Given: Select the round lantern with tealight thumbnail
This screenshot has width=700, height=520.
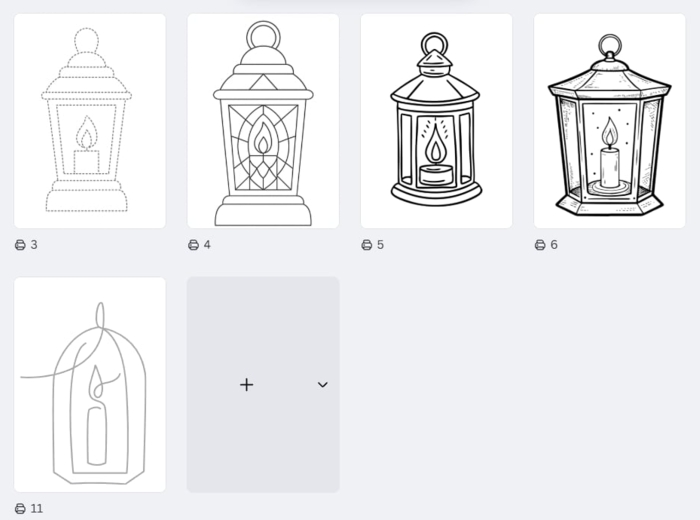Looking at the screenshot, I should tap(436, 121).
